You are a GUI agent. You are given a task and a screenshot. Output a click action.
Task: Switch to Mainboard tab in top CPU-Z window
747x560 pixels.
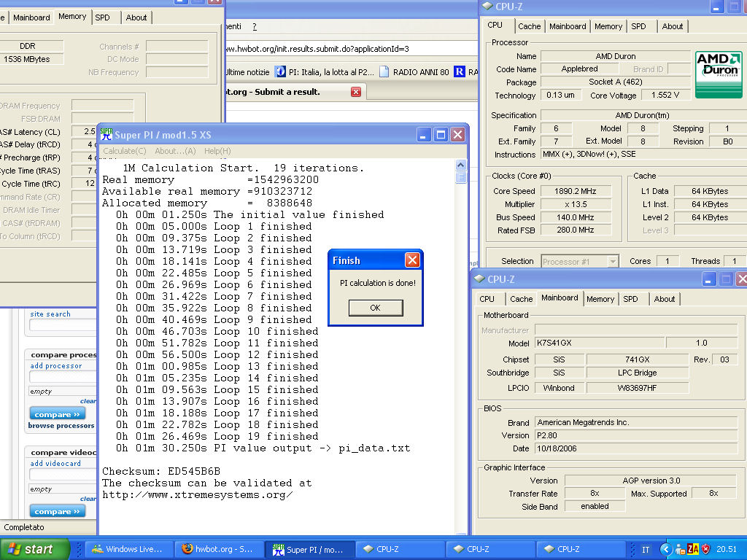tap(568, 26)
